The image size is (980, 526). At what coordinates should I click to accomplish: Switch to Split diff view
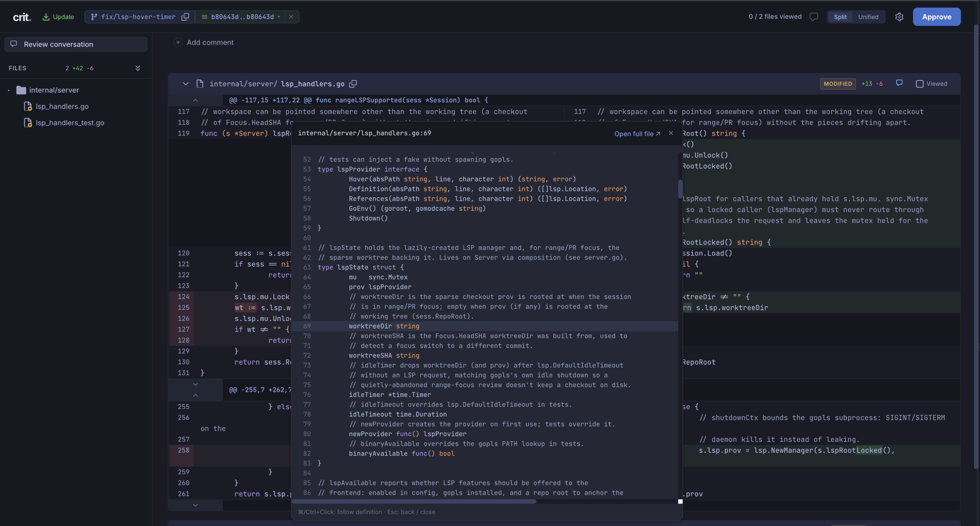point(840,17)
